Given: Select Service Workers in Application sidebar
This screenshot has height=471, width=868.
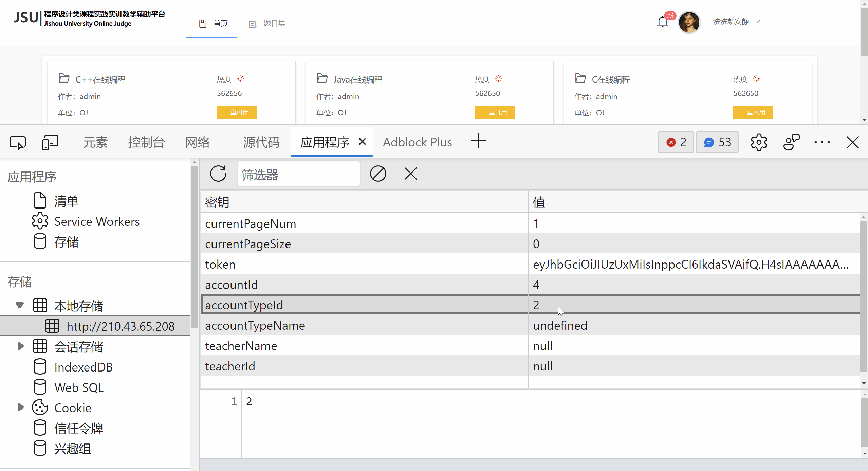Looking at the screenshot, I should point(97,221).
